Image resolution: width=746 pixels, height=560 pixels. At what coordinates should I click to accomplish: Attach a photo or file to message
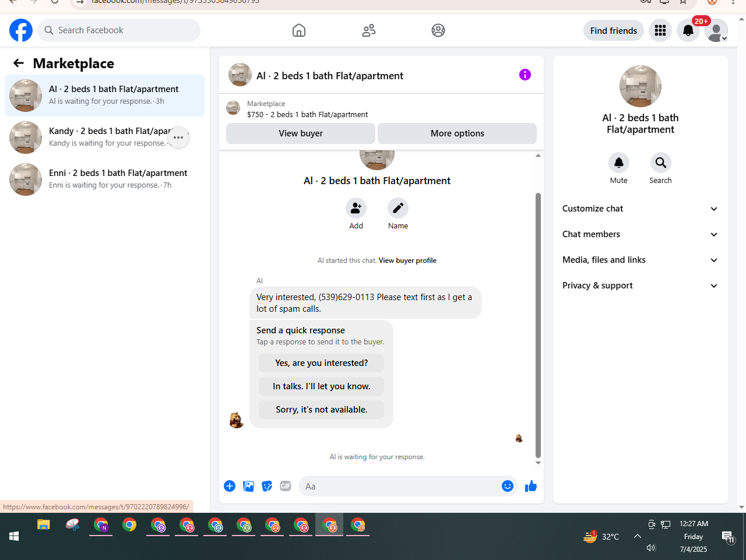248,486
